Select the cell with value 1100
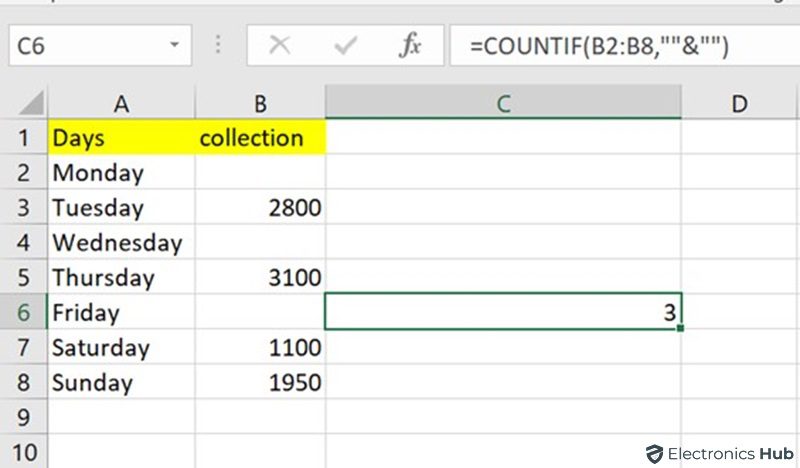The height and width of the screenshot is (468, 800). pos(260,347)
